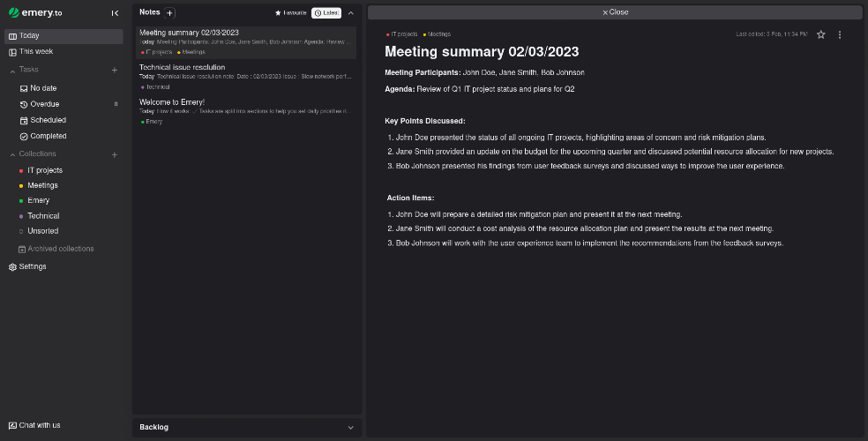Show Completed tasks list
The width and height of the screenshot is (868, 441).
(48, 136)
